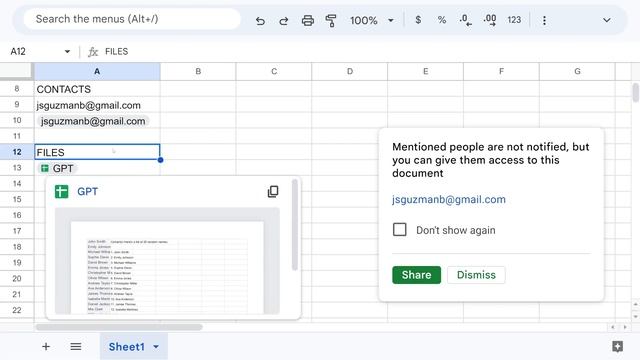The width and height of the screenshot is (640, 360).
Task: Dismiss the mention notification popup
Action: 476,275
